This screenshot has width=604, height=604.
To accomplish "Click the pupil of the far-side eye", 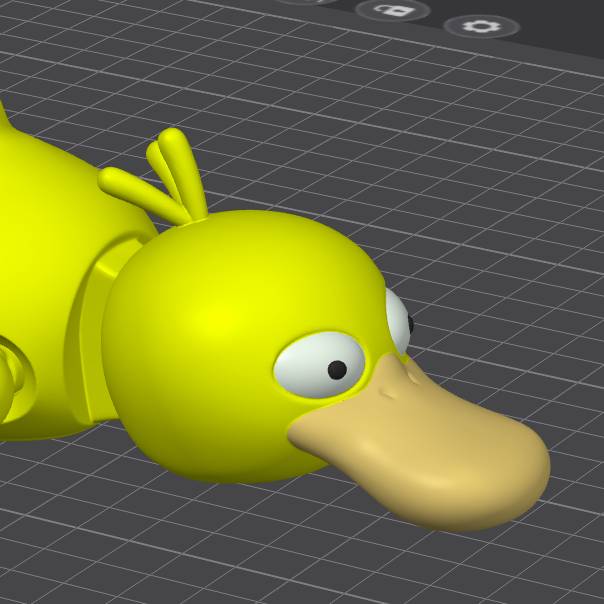I will coord(408,323).
